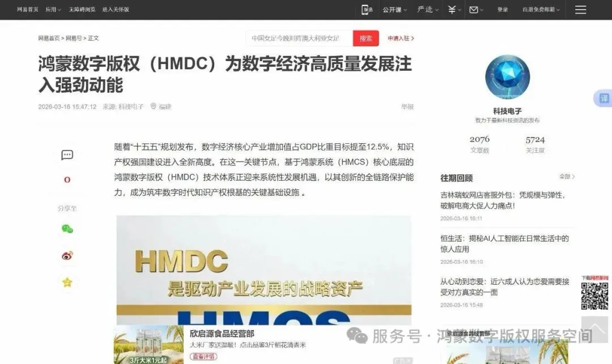Open the hamburger menu in top bar
Viewport: 612px width, 364px height.
580,10
